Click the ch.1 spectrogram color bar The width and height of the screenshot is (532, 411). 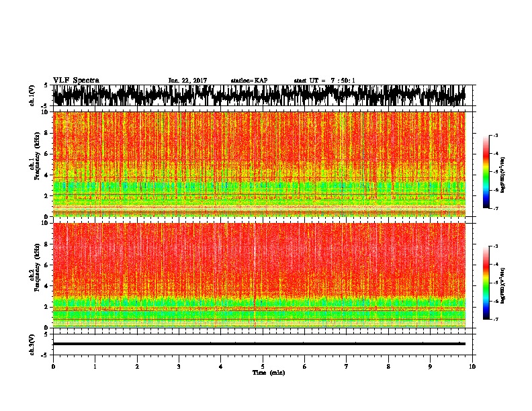click(x=486, y=172)
